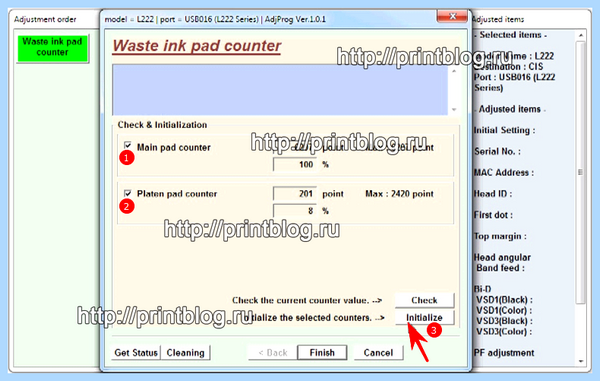
Task: Click the Check button
Action: [424, 300]
